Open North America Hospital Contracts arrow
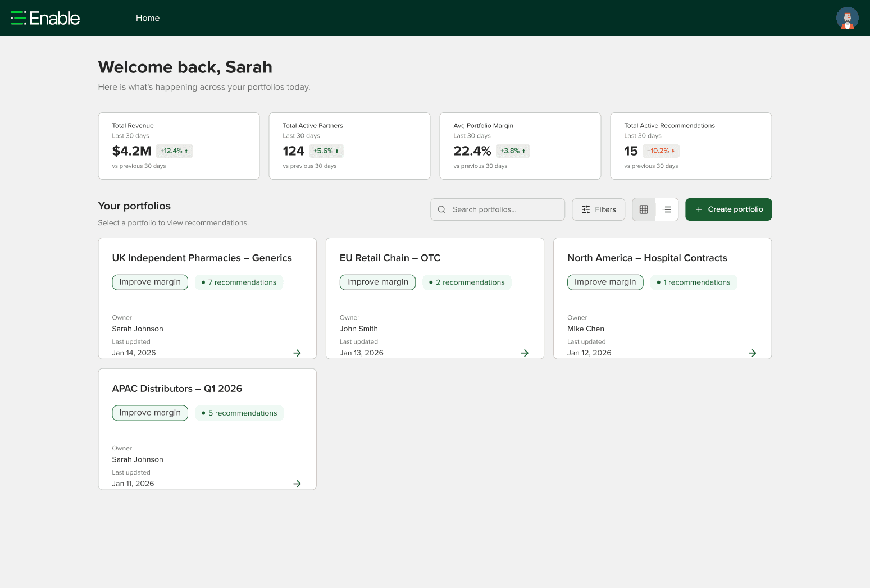The height and width of the screenshot is (588, 870). 752,353
